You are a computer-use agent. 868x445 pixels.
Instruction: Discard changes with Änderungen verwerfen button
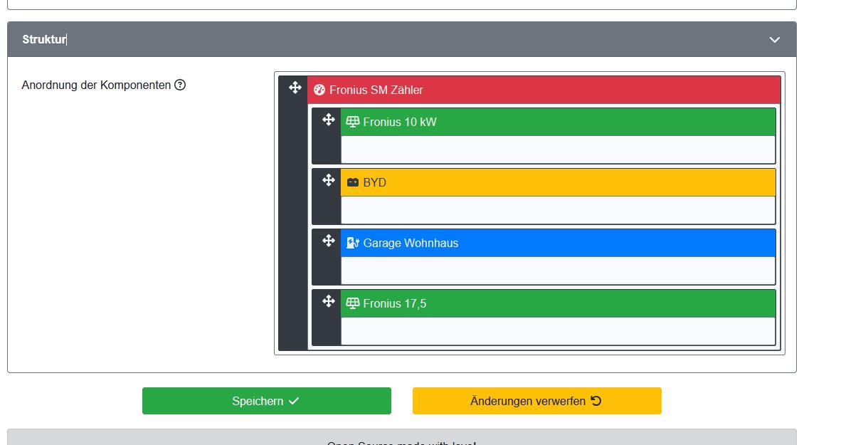pyautogui.click(x=537, y=401)
